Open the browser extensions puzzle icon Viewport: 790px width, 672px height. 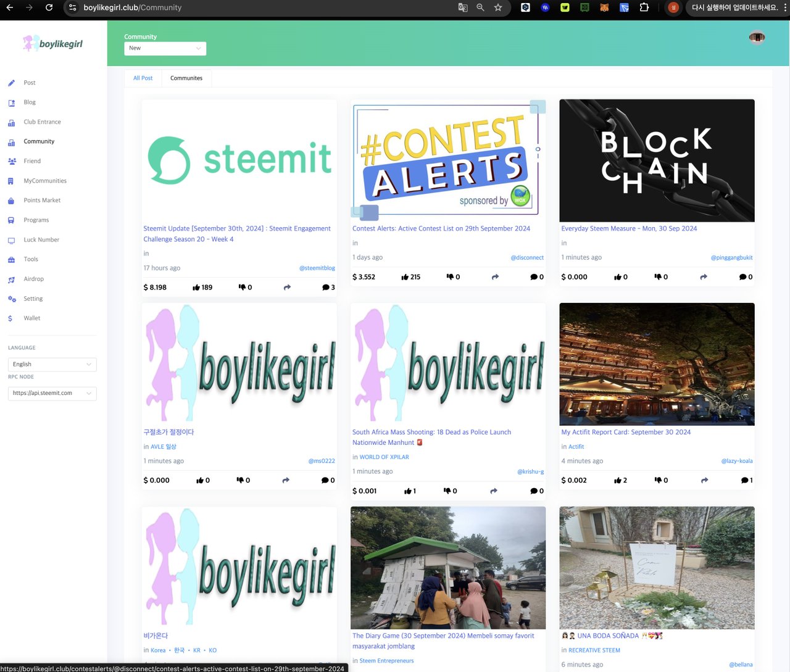[x=644, y=7]
